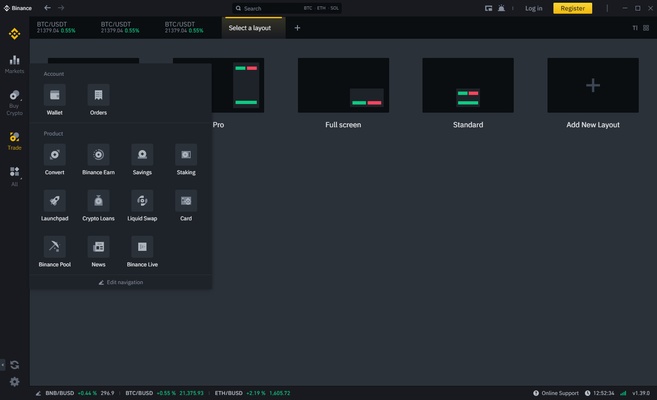657x400 pixels.
Task: Open Online Support
Action: [x=556, y=393]
